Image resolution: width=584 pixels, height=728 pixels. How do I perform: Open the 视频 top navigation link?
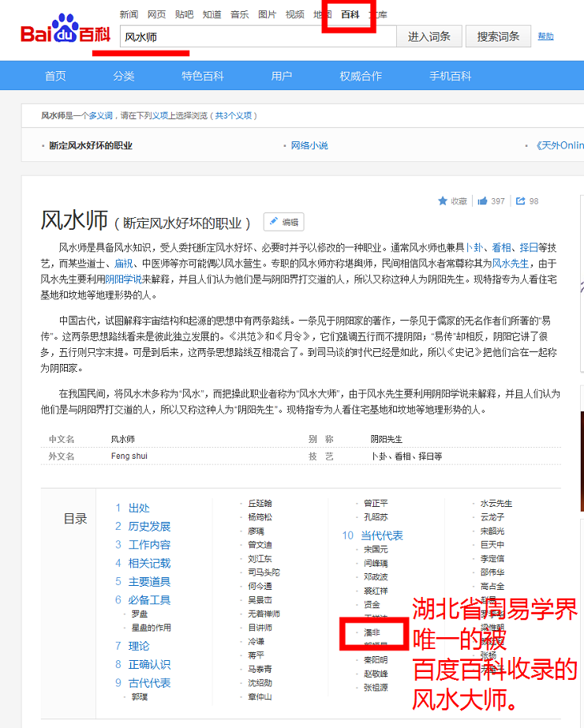point(295,14)
